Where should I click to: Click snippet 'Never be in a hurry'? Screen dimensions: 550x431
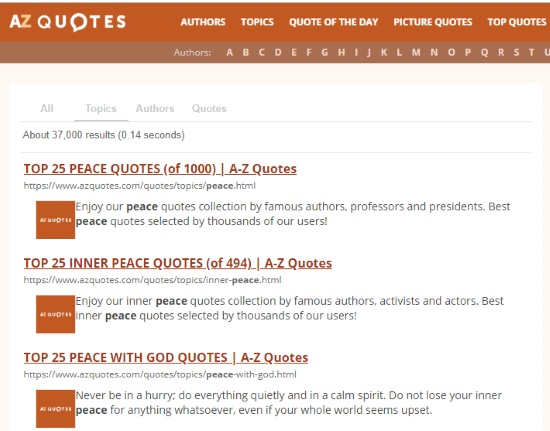pos(289,403)
